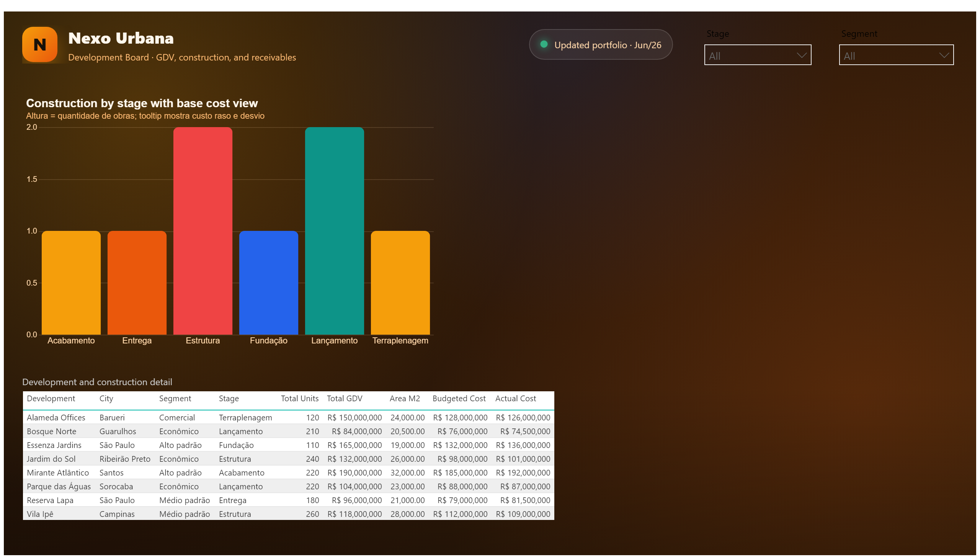
Task: Click Actual Cost value R$ 81,500,000
Action: click(x=525, y=500)
